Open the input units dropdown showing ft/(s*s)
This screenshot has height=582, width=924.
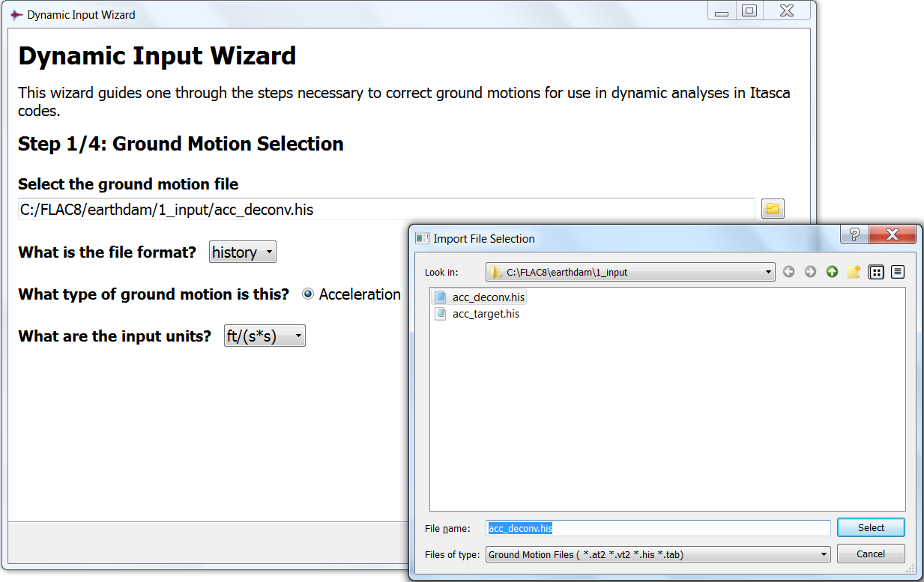[x=265, y=336]
